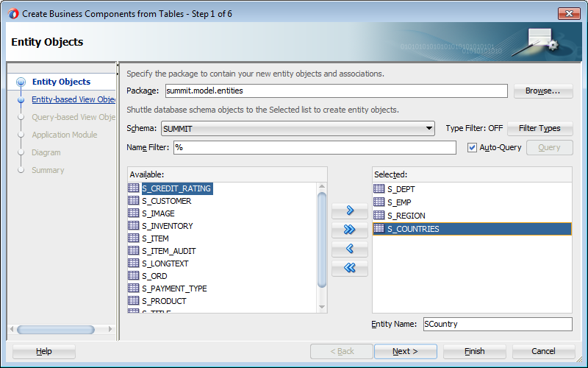Click table icon beside S_ITEM_AUDIT
The width and height of the screenshot is (588, 368).
point(134,250)
